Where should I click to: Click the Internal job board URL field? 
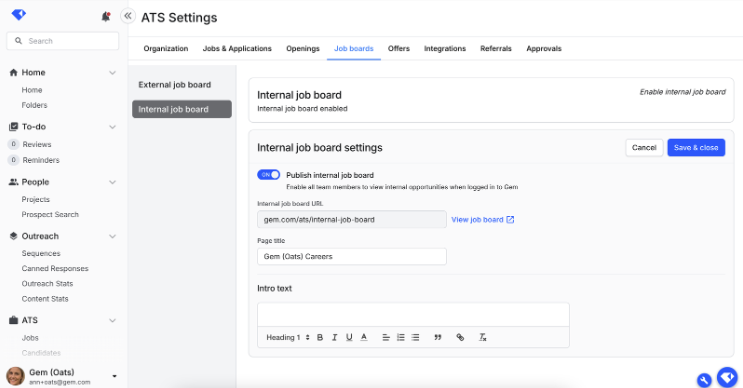coord(352,219)
